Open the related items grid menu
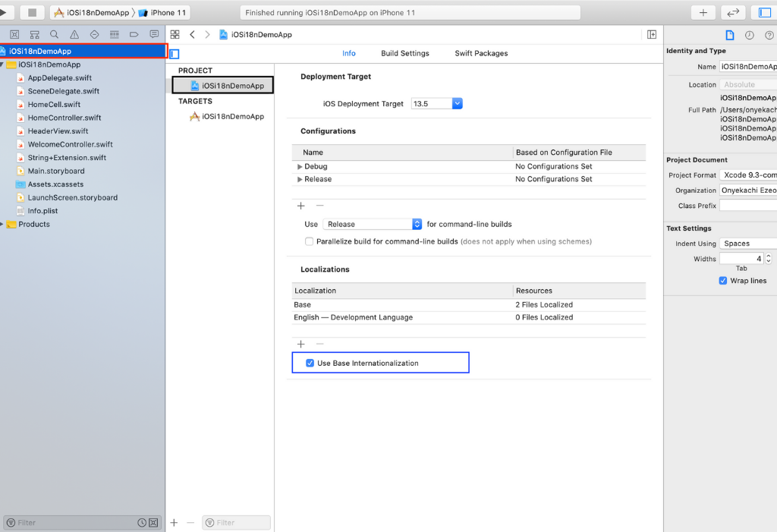 (x=175, y=34)
